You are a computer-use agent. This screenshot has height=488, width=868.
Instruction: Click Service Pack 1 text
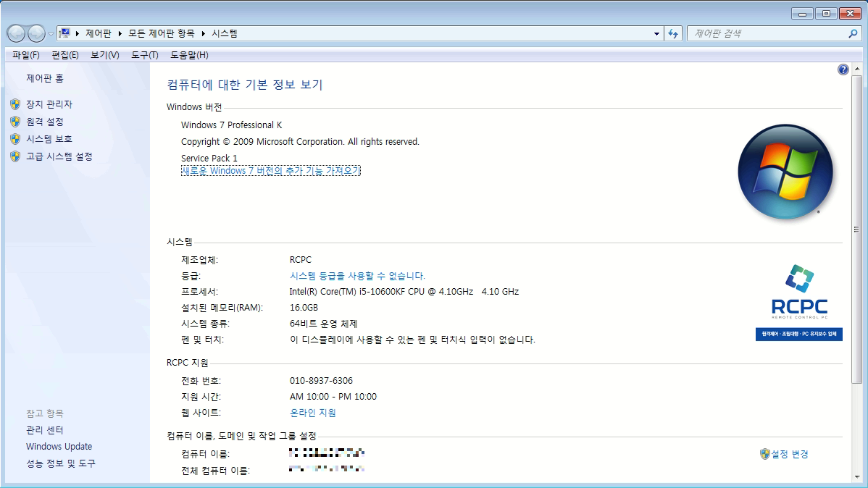209,159
